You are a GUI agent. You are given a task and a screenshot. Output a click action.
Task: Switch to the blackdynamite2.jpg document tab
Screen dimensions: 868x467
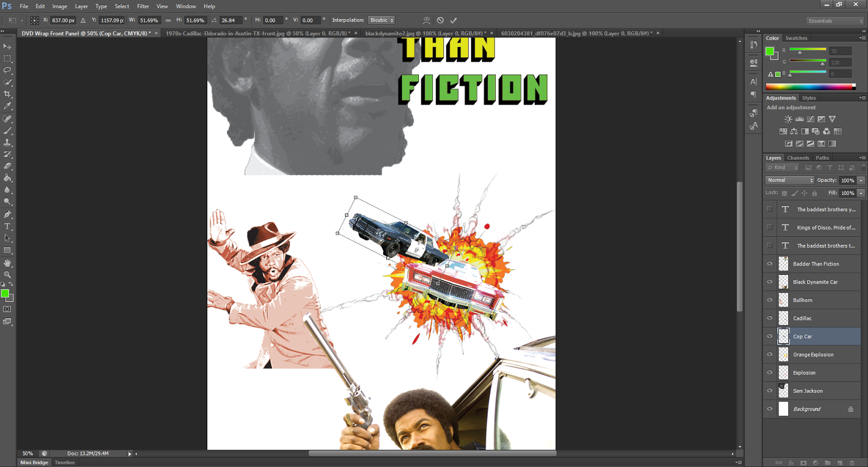[425, 33]
